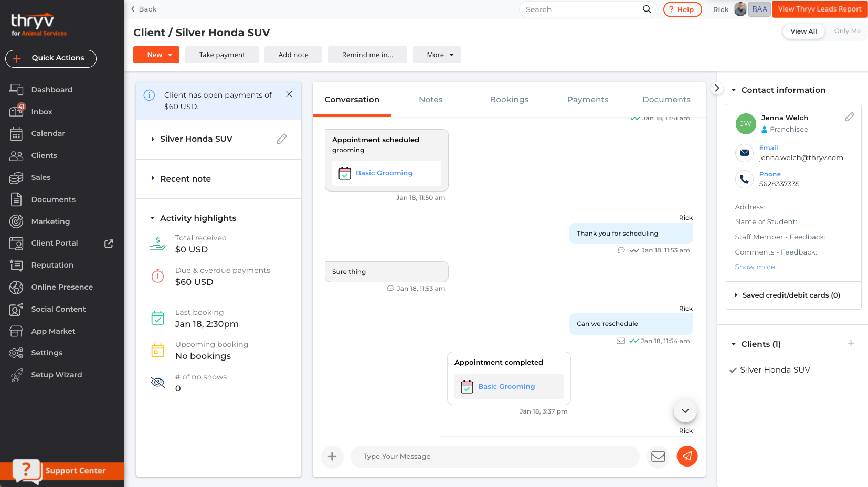
Task: Open the New dropdown button
Action: click(156, 55)
